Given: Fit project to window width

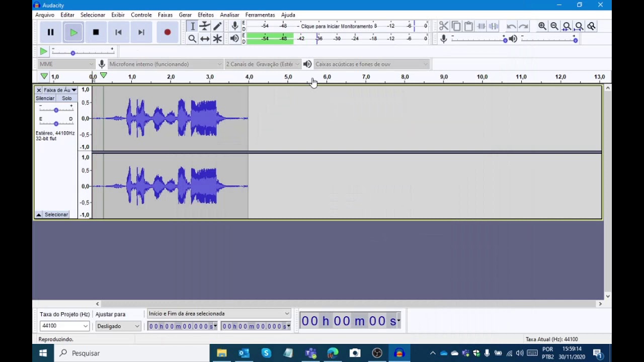Looking at the screenshot, I should click(579, 26).
